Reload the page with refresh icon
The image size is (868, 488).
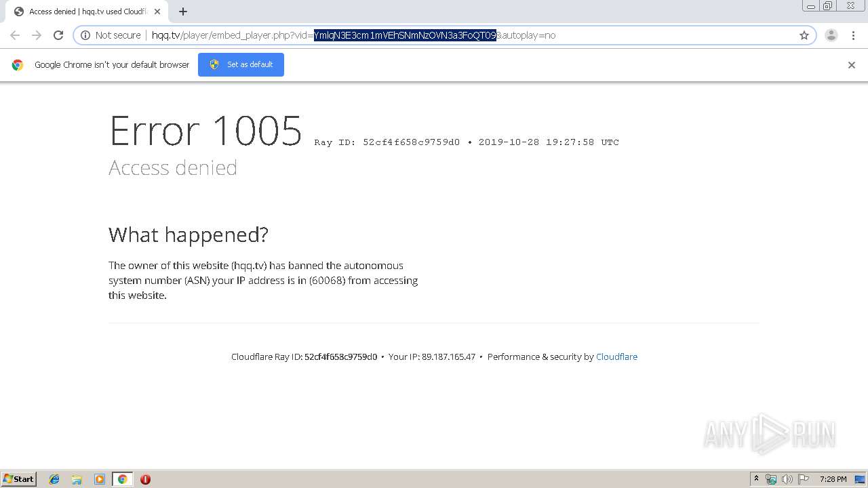coord(58,35)
